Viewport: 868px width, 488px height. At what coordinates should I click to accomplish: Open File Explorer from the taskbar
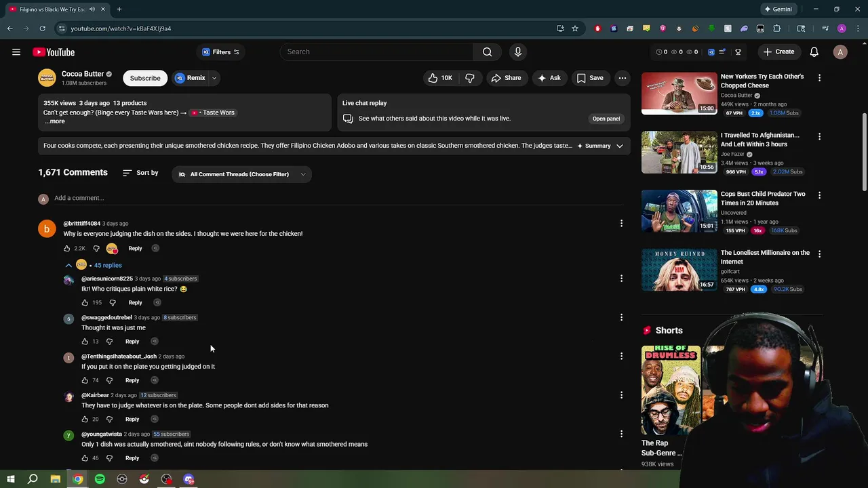(x=56, y=479)
